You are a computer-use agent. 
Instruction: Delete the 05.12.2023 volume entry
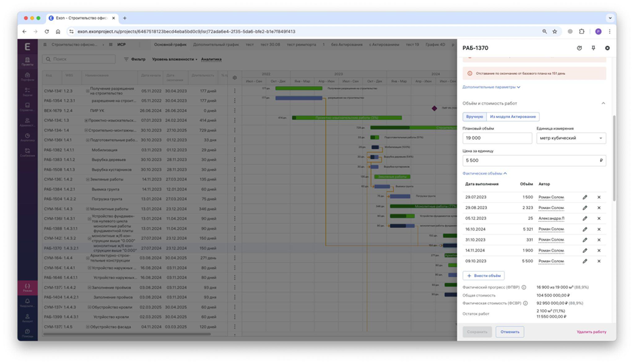coord(599,218)
